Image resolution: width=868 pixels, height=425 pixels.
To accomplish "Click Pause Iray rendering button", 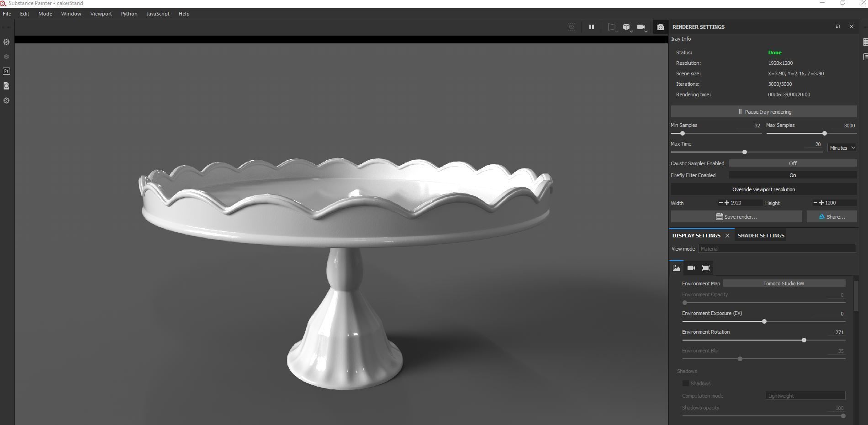I will tap(764, 111).
